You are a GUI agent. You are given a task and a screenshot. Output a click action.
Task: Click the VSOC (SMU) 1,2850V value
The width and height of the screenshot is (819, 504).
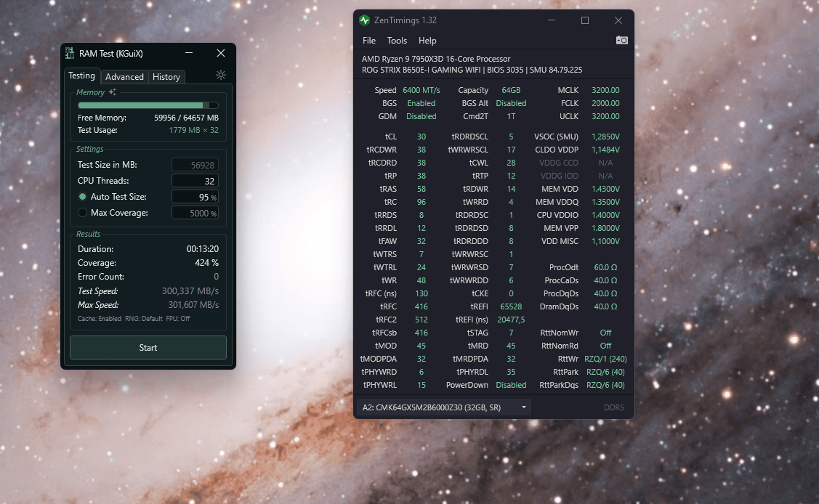pos(605,137)
